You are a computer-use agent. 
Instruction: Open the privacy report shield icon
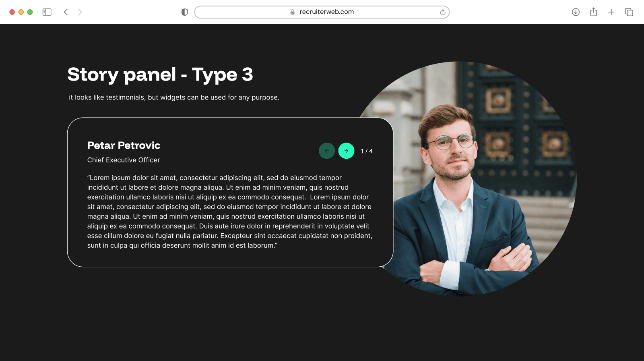pyautogui.click(x=185, y=12)
